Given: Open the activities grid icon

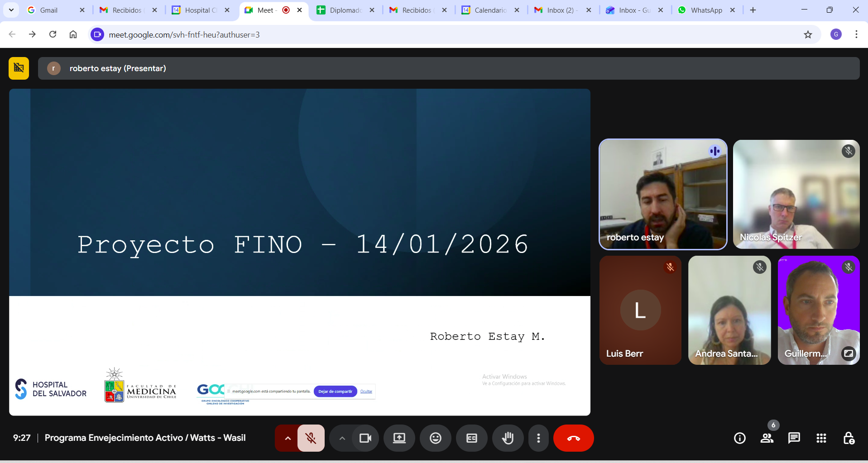Looking at the screenshot, I should coord(821,438).
